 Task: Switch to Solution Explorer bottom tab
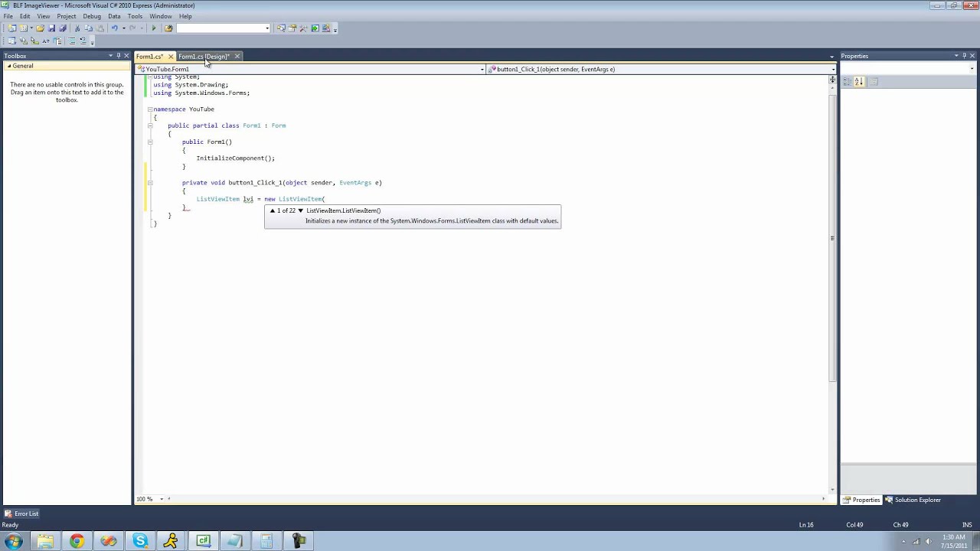point(913,500)
